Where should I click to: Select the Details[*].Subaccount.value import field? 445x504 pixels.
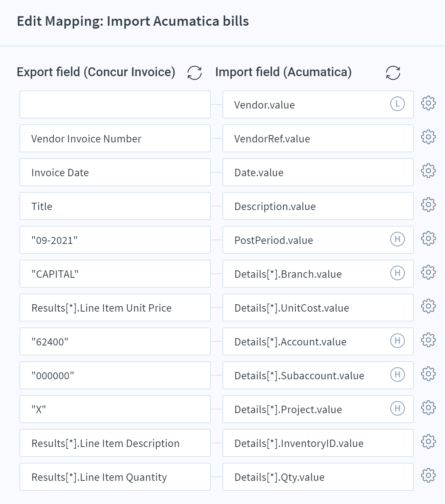318,375
